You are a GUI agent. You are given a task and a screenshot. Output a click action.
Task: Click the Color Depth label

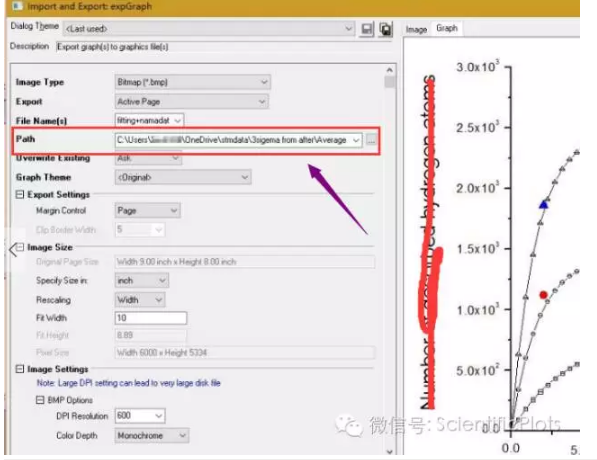(77, 435)
